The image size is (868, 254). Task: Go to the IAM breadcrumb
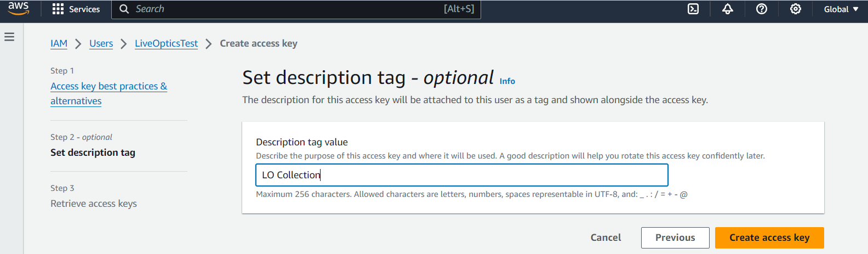click(x=59, y=43)
